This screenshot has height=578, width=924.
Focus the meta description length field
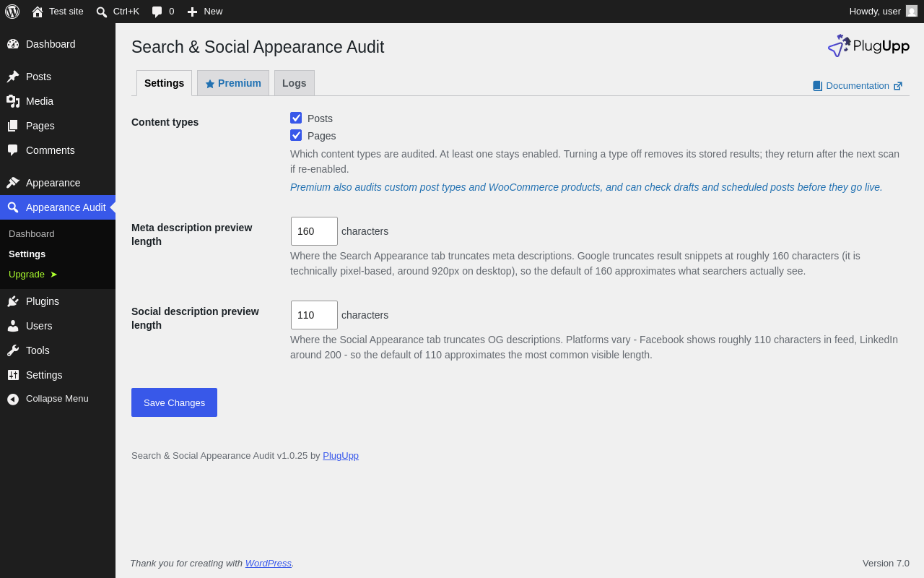(x=314, y=231)
